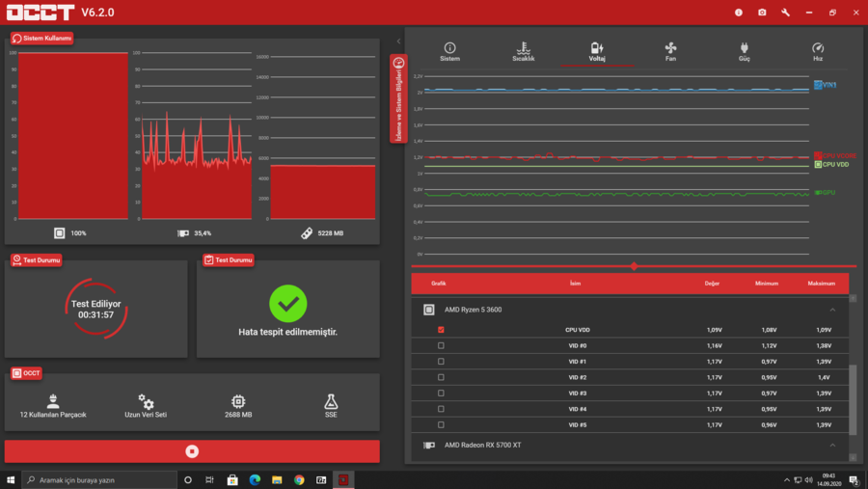Click the VID #0 row name
The width and height of the screenshot is (868, 489).
click(x=578, y=345)
